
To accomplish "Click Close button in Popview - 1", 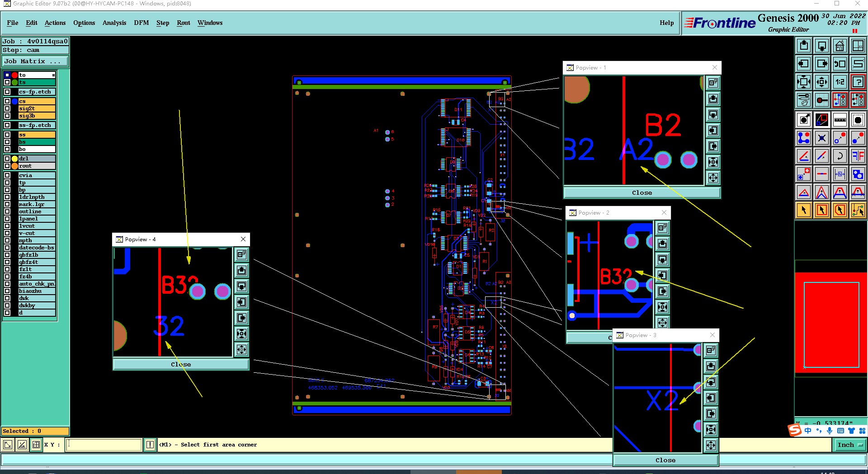I will pyautogui.click(x=642, y=192).
